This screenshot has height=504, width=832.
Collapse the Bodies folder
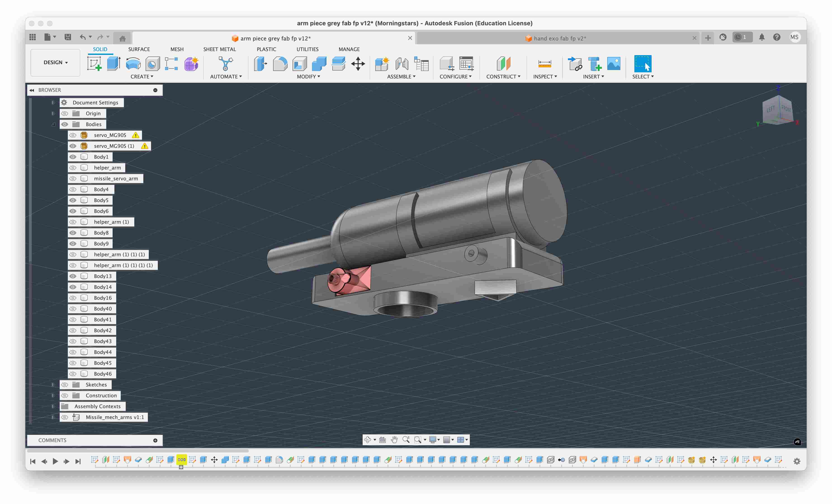click(x=53, y=124)
